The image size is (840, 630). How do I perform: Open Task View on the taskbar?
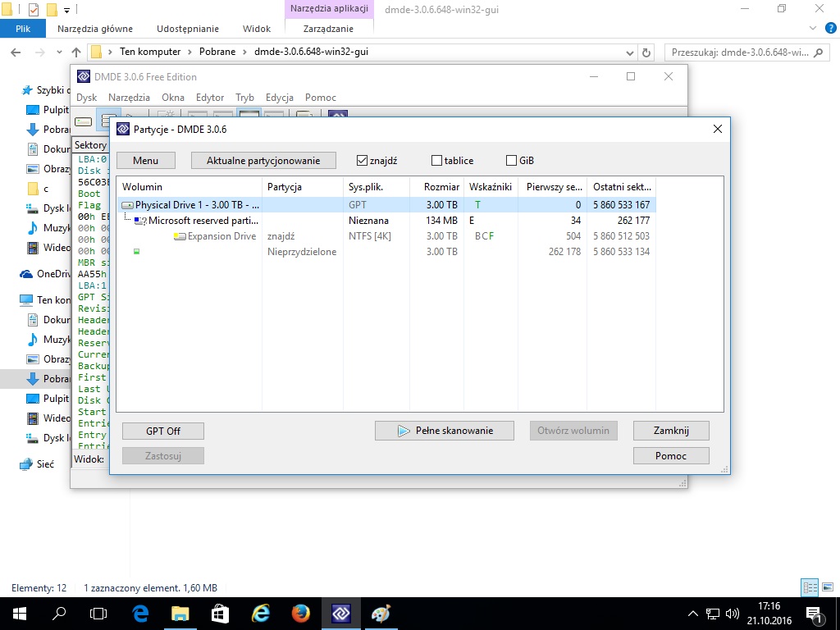(x=98, y=614)
